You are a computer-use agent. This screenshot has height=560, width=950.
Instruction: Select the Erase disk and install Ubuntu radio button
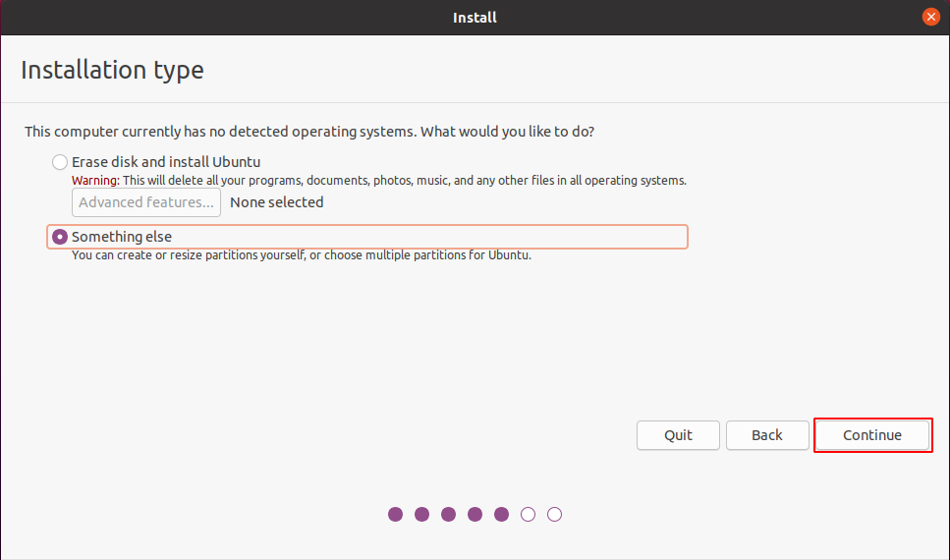coord(61,162)
